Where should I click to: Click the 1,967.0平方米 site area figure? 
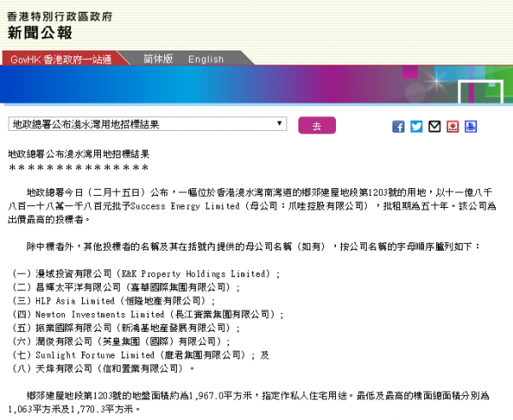(x=221, y=396)
